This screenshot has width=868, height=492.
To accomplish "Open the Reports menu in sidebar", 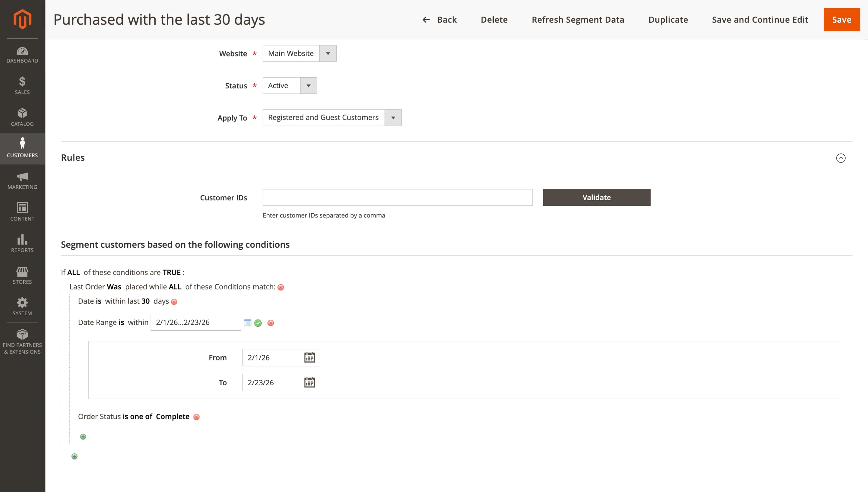I will tap(22, 244).
